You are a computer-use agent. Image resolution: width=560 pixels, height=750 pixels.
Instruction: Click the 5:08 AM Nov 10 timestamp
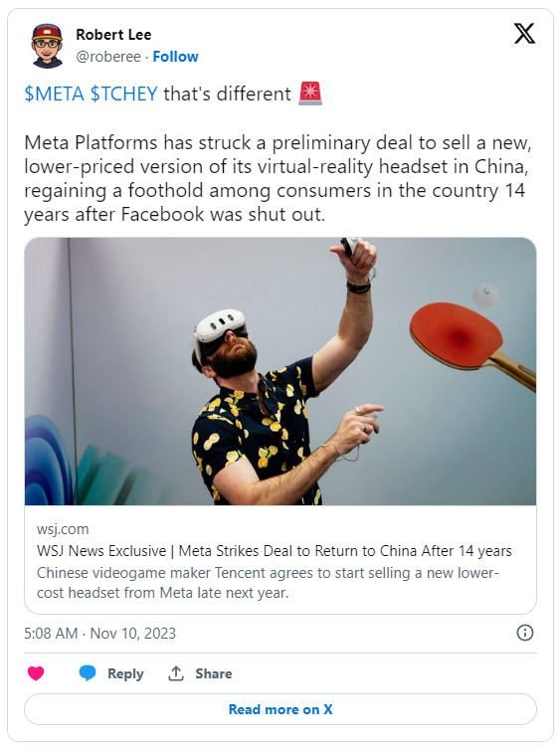[99, 633]
